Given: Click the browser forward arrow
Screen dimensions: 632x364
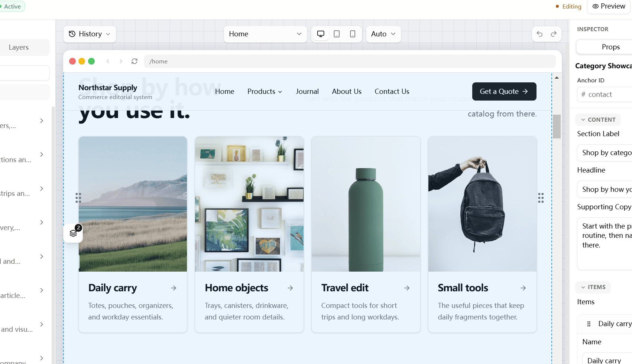Looking at the screenshot, I should [121, 61].
